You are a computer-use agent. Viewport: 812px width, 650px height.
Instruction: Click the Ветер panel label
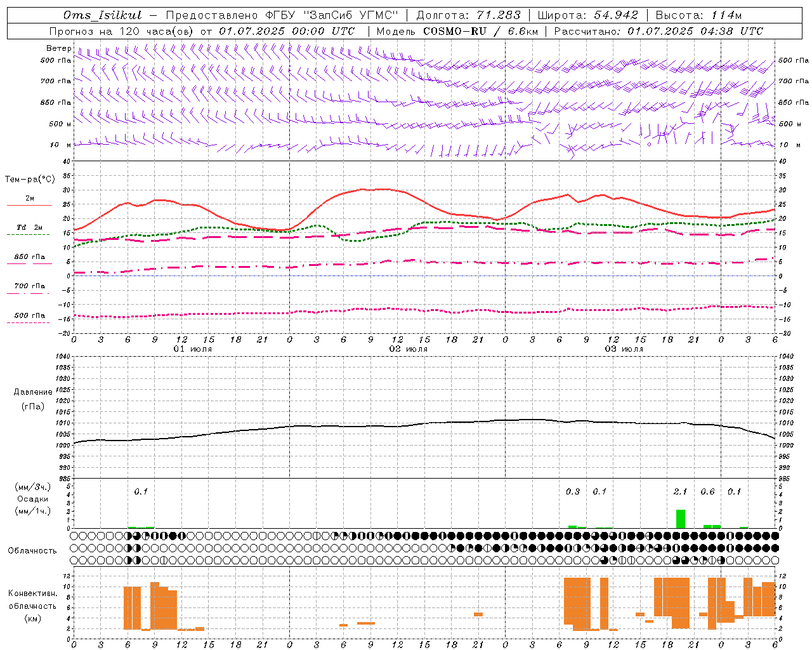pos(58,48)
